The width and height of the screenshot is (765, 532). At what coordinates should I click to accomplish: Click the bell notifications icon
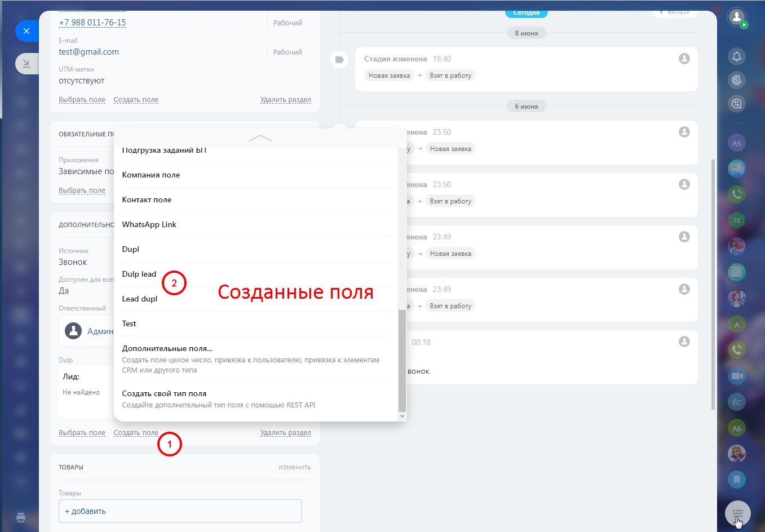click(736, 56)
